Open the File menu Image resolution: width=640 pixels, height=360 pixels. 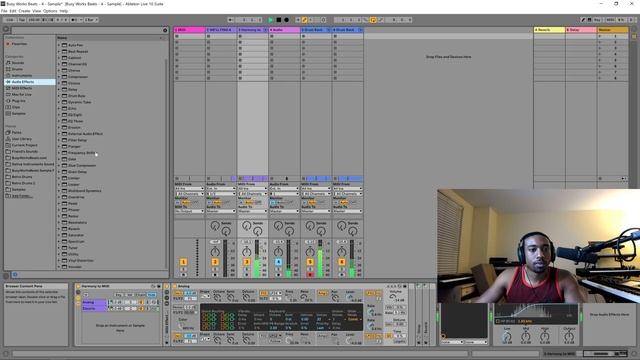[x=4, y=11]
